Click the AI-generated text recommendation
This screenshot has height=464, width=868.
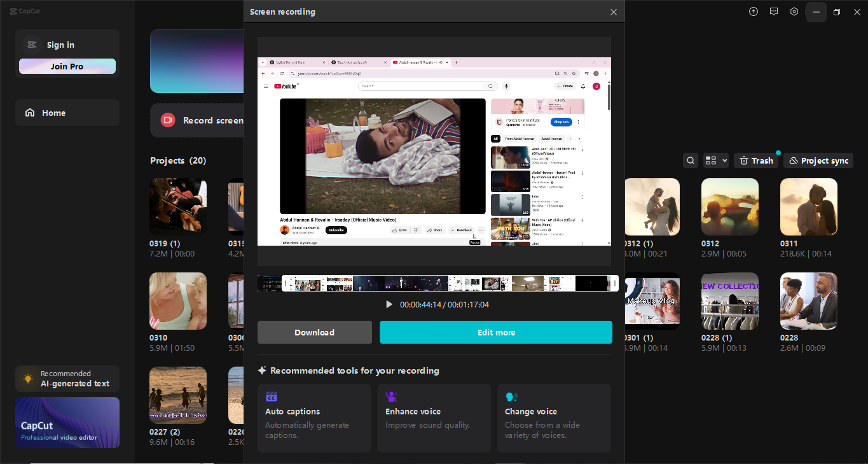pos(67,378)
